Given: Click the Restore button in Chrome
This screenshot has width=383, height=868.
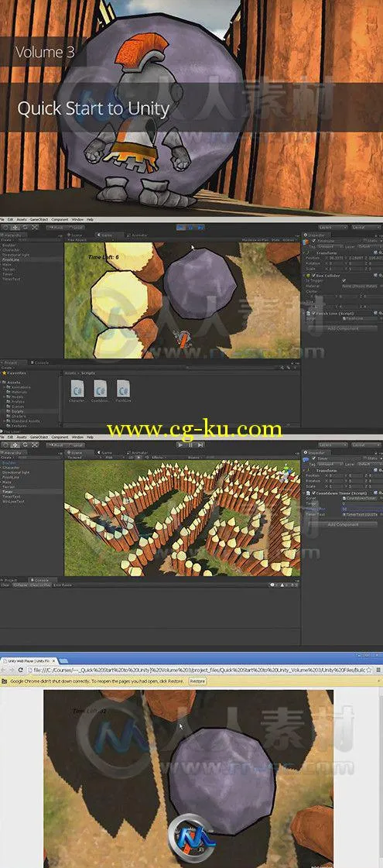Looking at the screenshot, I should pyautogui.click(x=197, y=681).
